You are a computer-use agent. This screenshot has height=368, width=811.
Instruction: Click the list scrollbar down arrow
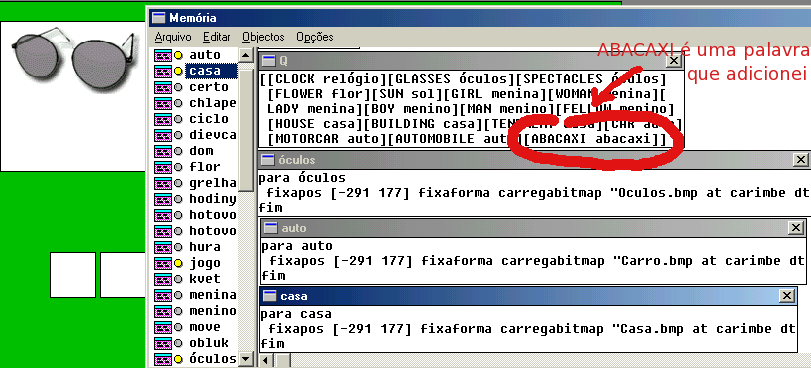(246, 358)
